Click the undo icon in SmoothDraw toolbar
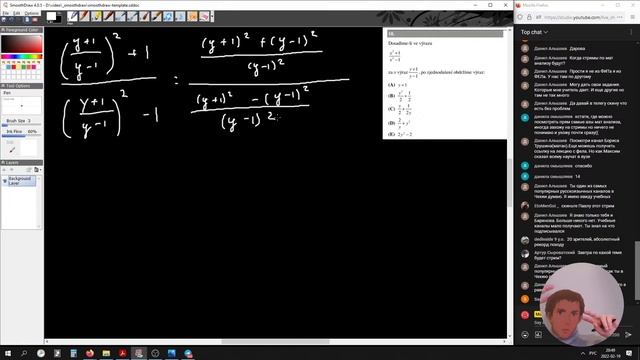The image size is (640, 360). (11, 19)
